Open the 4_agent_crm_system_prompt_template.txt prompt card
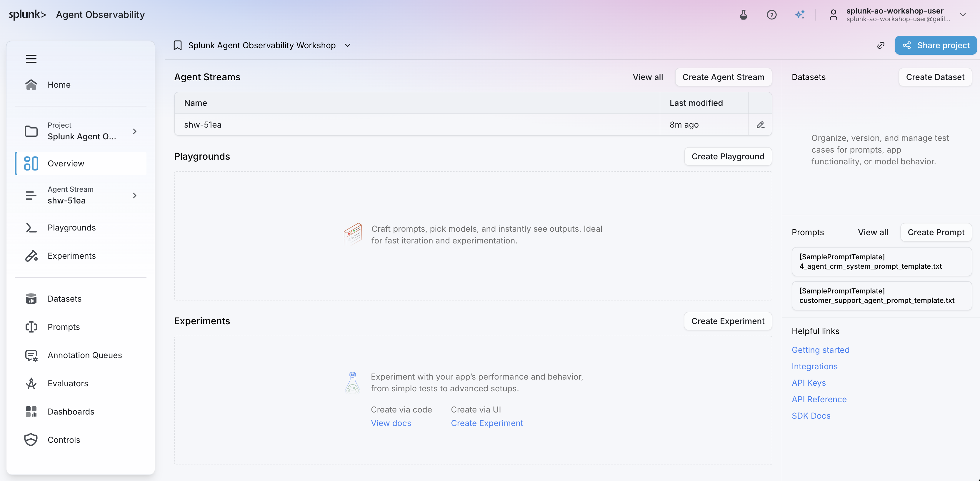 [881, 262]
